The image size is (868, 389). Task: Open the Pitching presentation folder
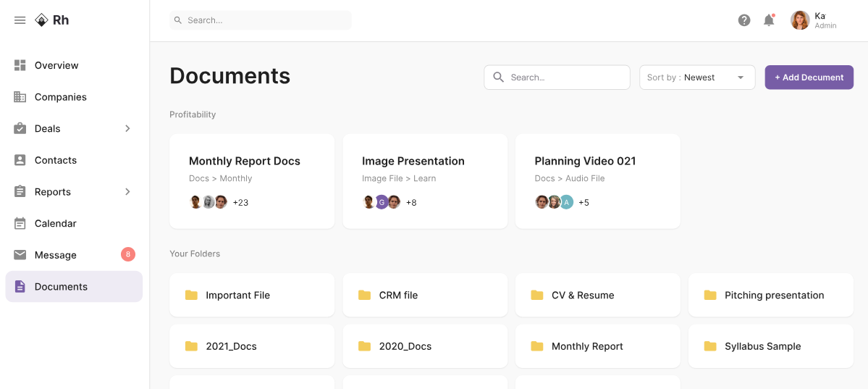[770, 296]
